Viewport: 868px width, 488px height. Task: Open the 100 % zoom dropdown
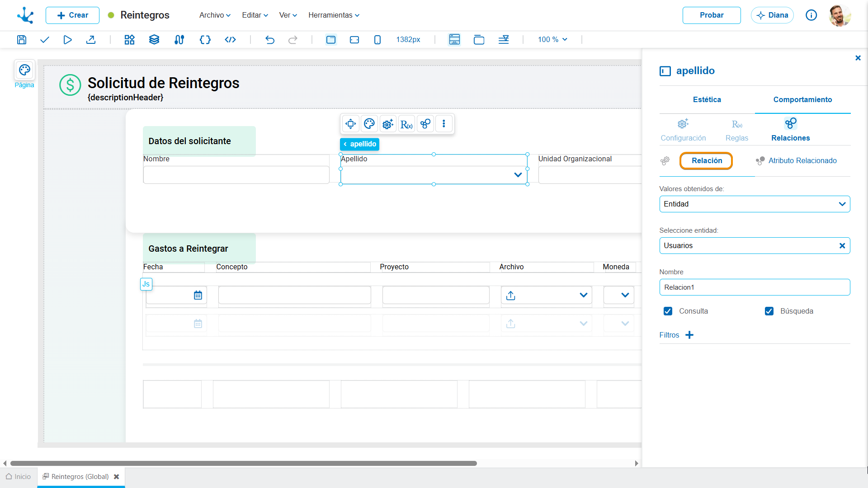552,40
